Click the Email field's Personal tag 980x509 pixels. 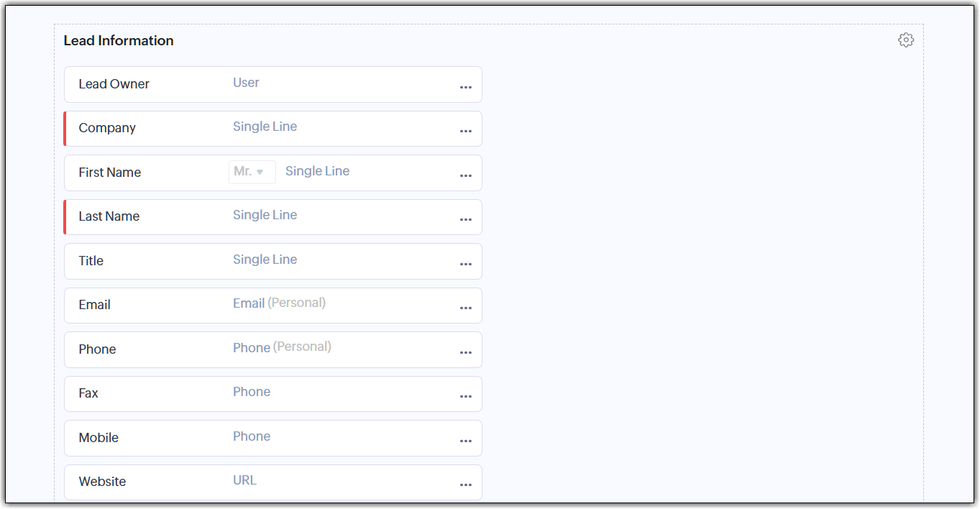296,303
